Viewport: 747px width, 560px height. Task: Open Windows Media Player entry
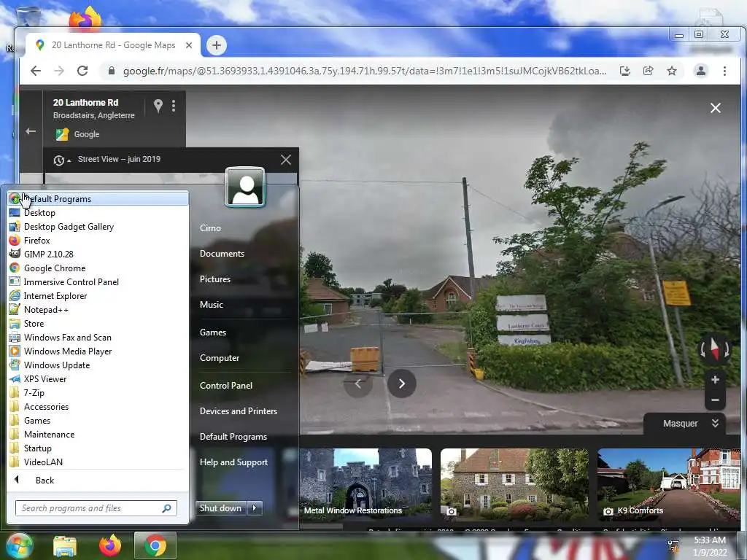point(98,351)
